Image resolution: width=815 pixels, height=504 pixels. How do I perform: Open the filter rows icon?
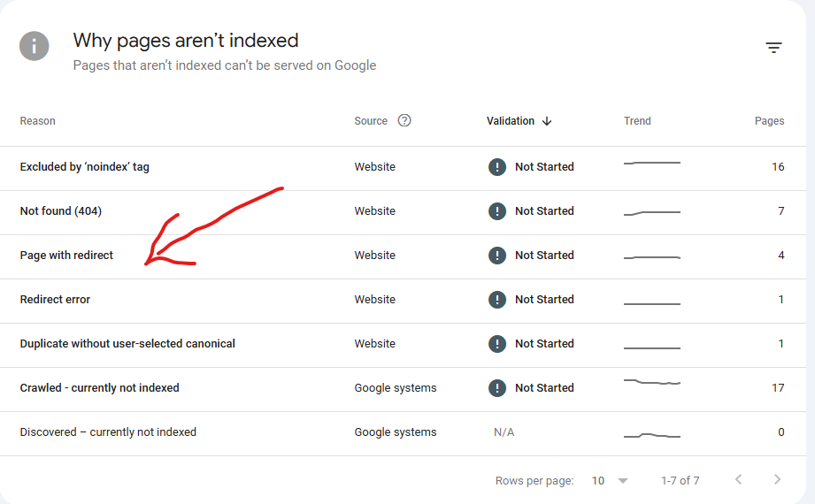point(773,48)
